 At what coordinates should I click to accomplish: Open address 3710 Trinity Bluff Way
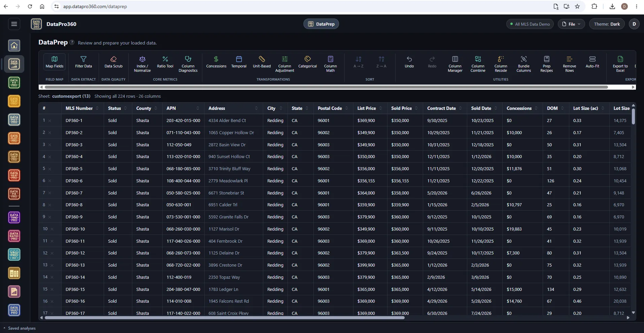(x=229, y=169)
